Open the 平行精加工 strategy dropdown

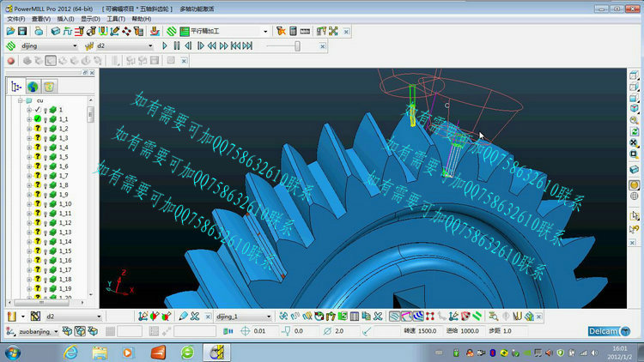[x=265, y=31]
